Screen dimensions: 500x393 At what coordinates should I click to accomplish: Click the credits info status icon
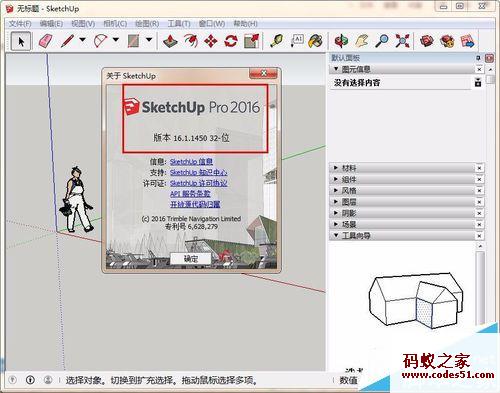30,380
